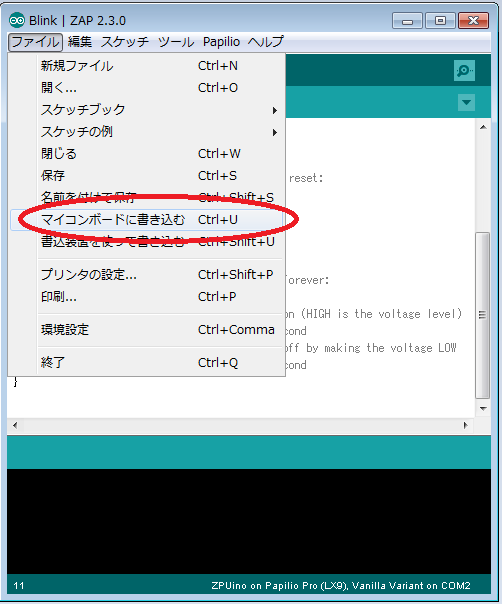Open the Papilio menu
Image resolution: width=502 pixels, height=604 pixels.
[222, 42]
